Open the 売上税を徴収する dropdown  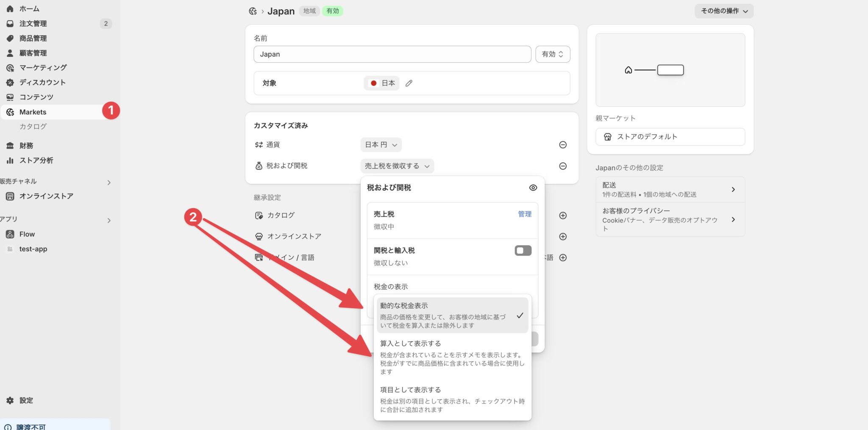pyautogui.click(x=397, y=166)
